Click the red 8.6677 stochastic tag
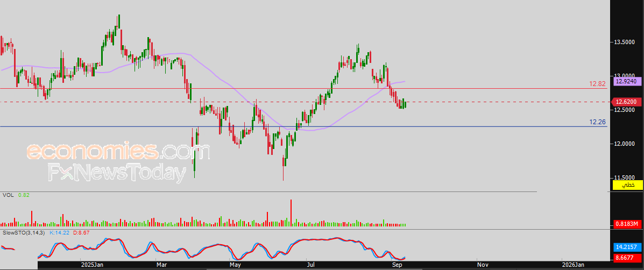 pos(627,258)
